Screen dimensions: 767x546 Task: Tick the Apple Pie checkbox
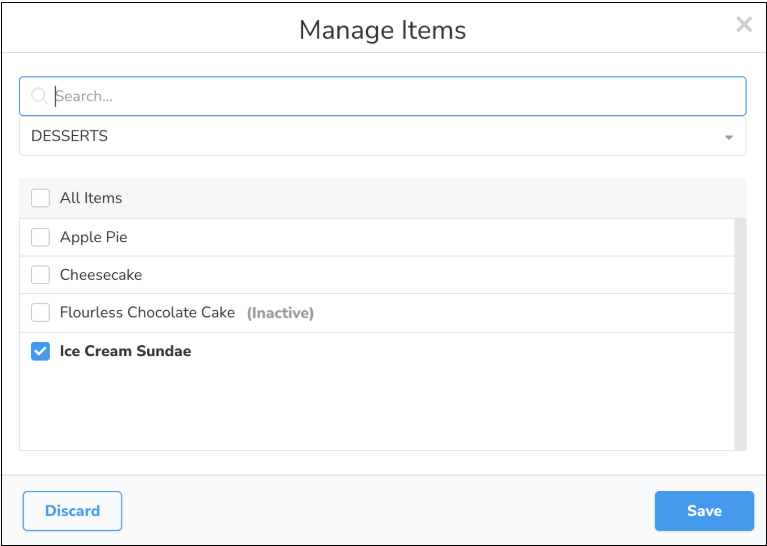40,237
